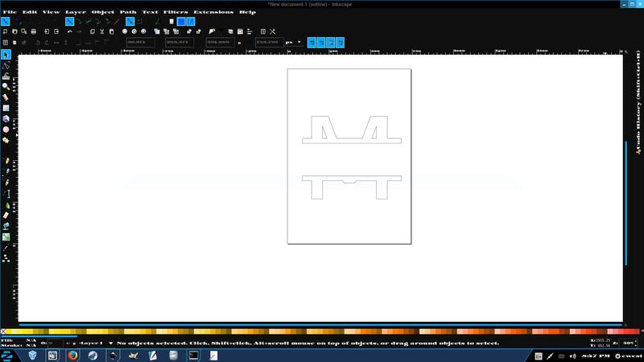Screen dimensions: 644x362
Task: Select the Dropper color picker tool
Action: 6,248
